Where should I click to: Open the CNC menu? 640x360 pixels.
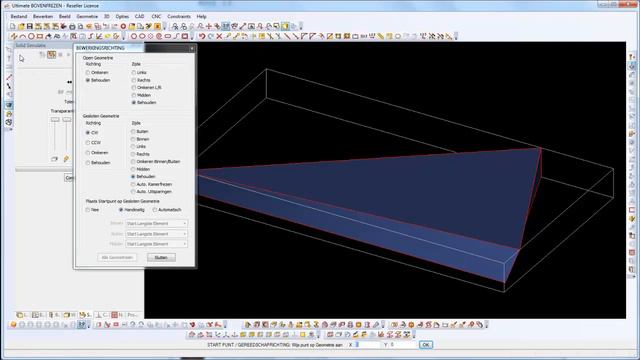pos(156,17)
